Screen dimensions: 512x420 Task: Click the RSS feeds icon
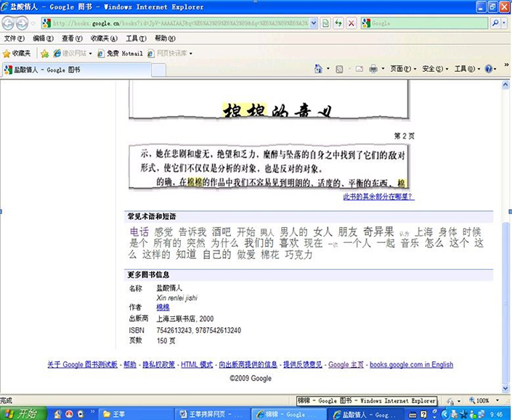340,69
